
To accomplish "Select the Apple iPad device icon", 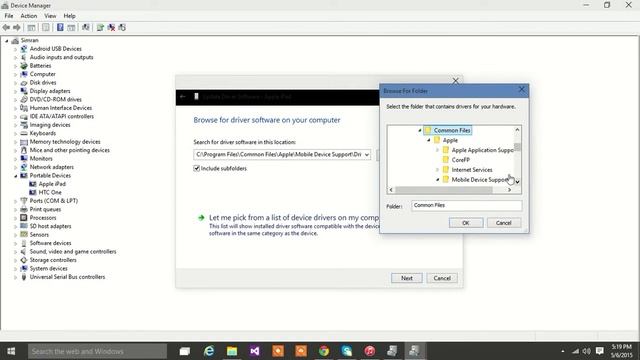I will [33, 184].
